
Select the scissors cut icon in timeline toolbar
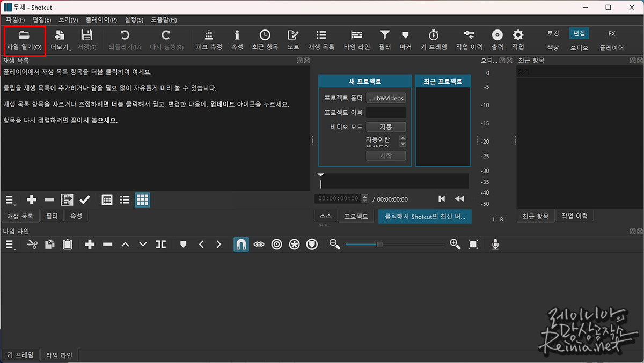tap(32, 244)
